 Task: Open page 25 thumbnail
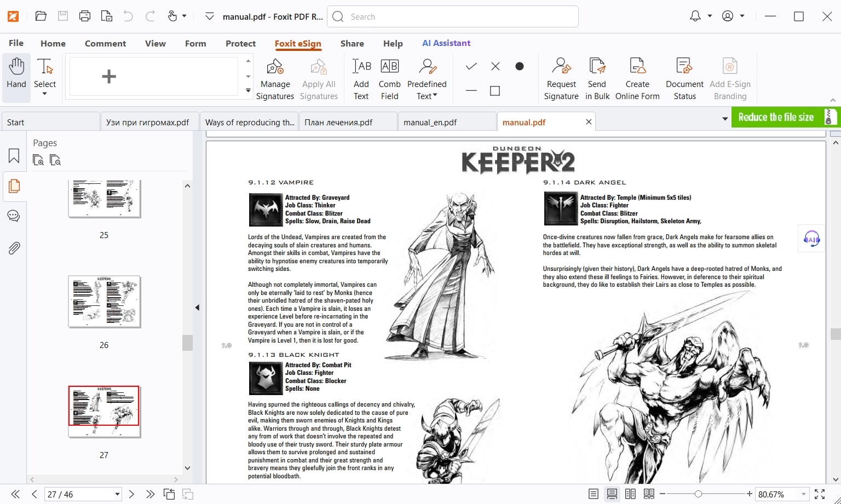click(x=104, y=199)
